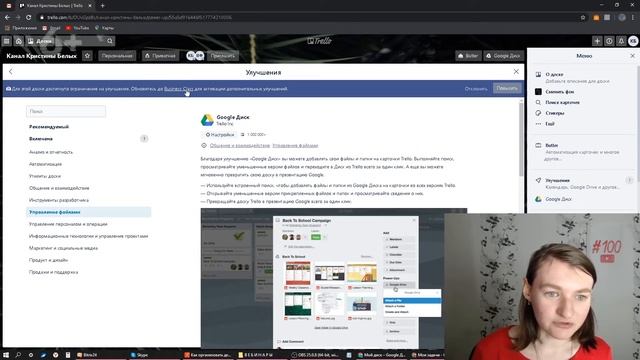This screenshot has width=640, height=360.
Task: Open the Общение и взаимодействие tag link
Action: click(x=240, y=145)
